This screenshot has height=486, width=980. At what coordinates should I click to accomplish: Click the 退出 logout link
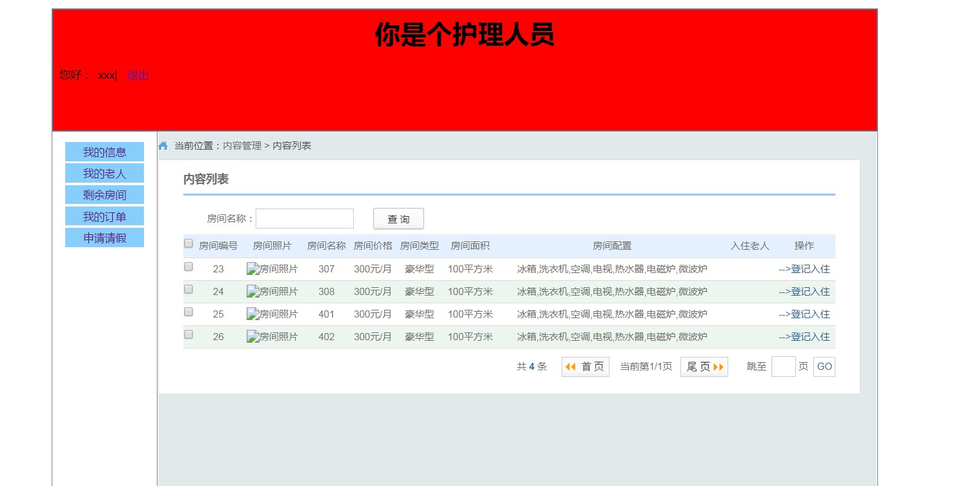pos(138,76)
